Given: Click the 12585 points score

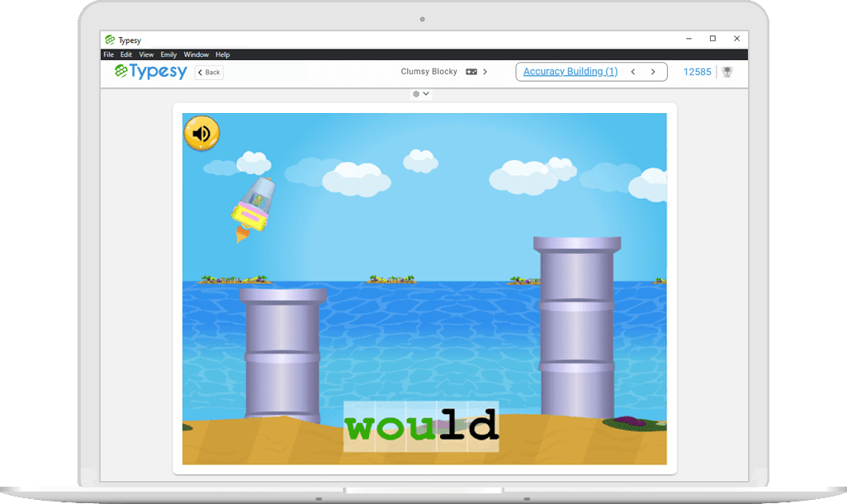Looking at the screenshot, I should pos(697,72).
